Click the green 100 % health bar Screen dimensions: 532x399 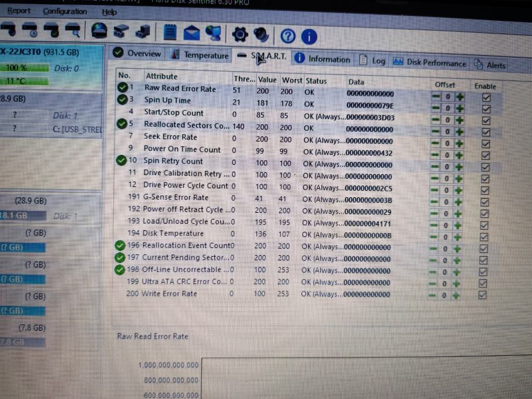click(24, 68)
